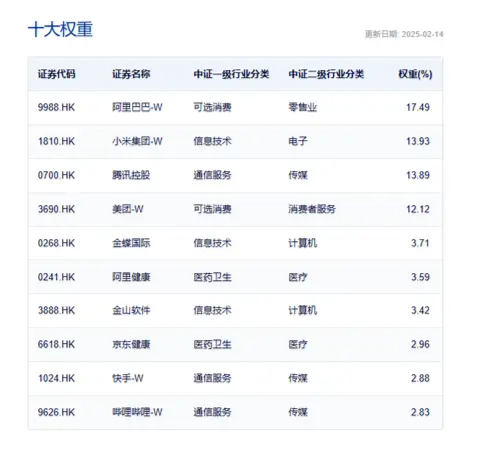Select stock code 3888.HK
This screenshot has height=449, width=480.
56,310
